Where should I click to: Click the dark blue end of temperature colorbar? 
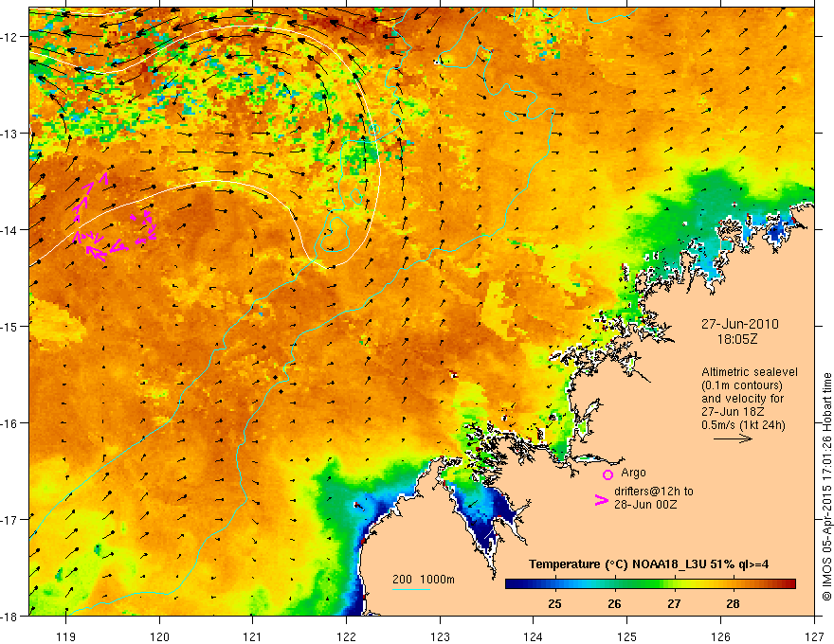(512, 584)
